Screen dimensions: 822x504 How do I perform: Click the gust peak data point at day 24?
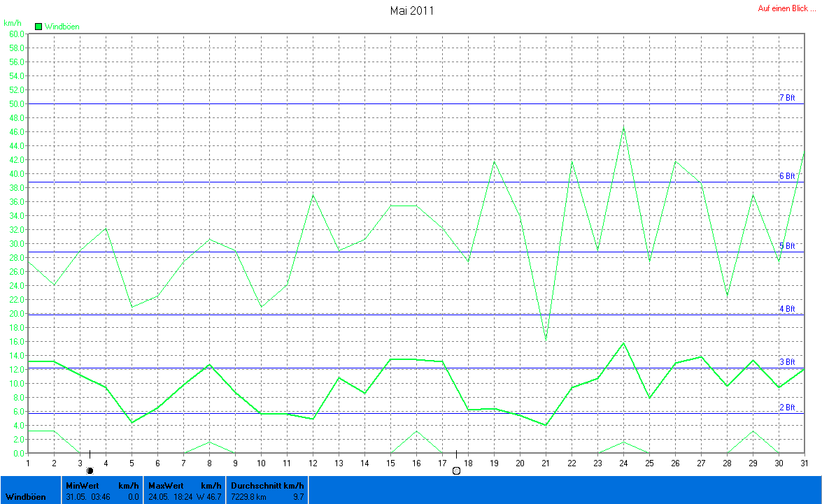click(x=623, y=127)
